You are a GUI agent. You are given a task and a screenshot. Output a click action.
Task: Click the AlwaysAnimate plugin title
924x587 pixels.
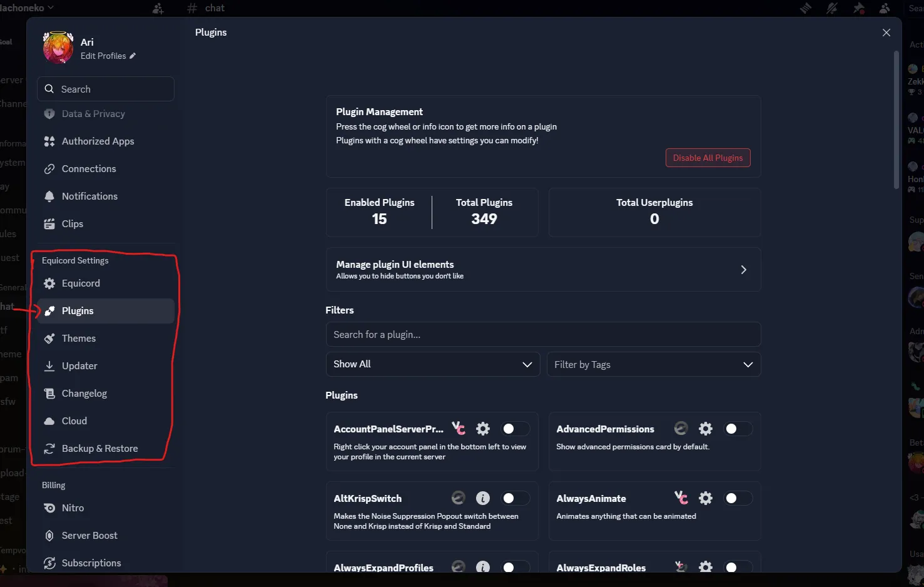pyautogui.click(x=591, y=499)
